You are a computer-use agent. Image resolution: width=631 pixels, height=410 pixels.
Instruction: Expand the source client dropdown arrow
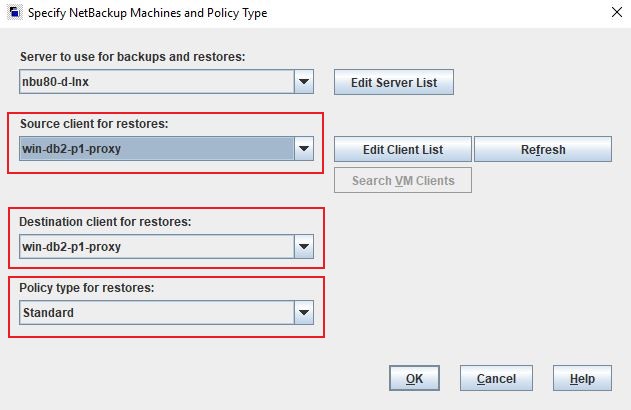pos(304,149)
